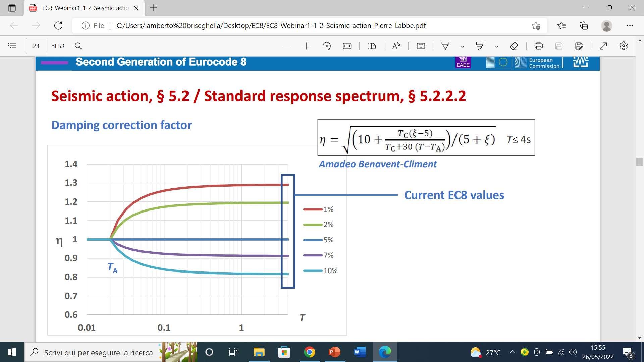Toggle the Draw pen tool
The height and width of the screenshot is (362, 644).
tap(445, 46)
